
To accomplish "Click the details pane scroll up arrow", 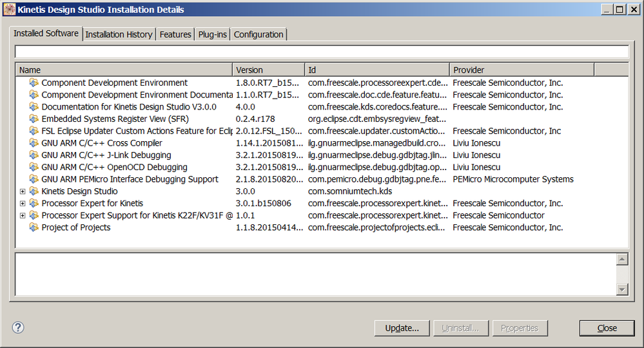I will click(x=622, y=259).
